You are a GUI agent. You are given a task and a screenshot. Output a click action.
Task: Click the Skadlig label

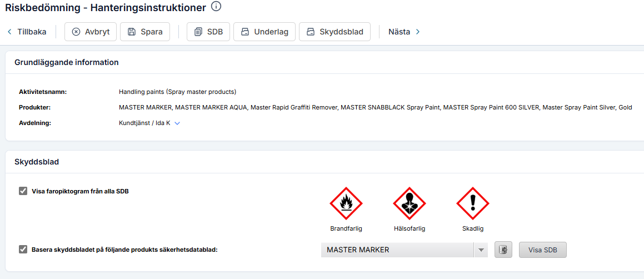pyautogui.click(x=473, y=228)
